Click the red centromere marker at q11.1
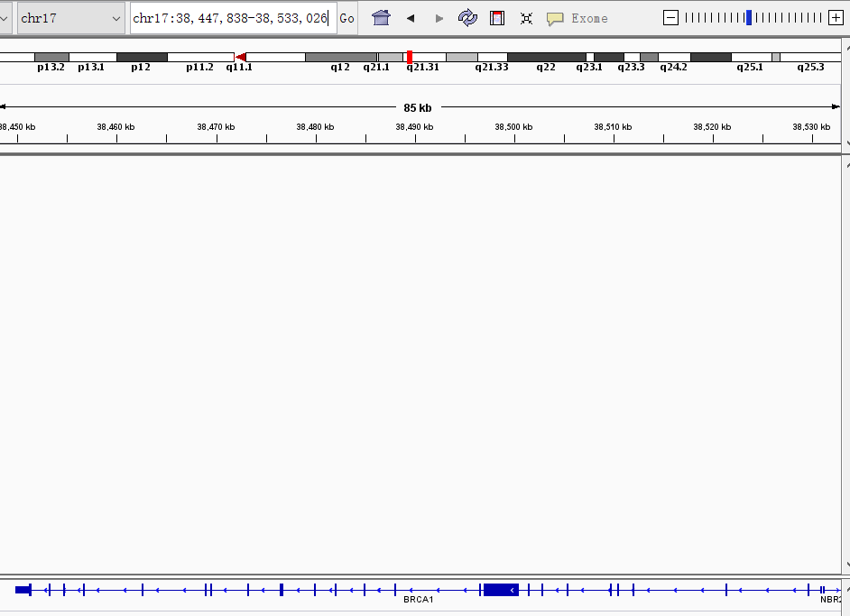Viewport: 850px width, 616px height. point(240,57)
